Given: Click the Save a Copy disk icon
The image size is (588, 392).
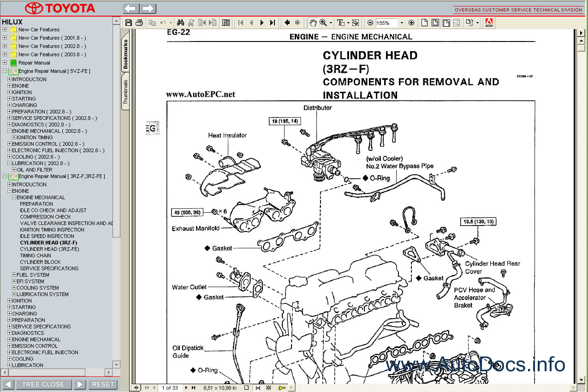Looking at the screenshot, I should pos(129,23).
